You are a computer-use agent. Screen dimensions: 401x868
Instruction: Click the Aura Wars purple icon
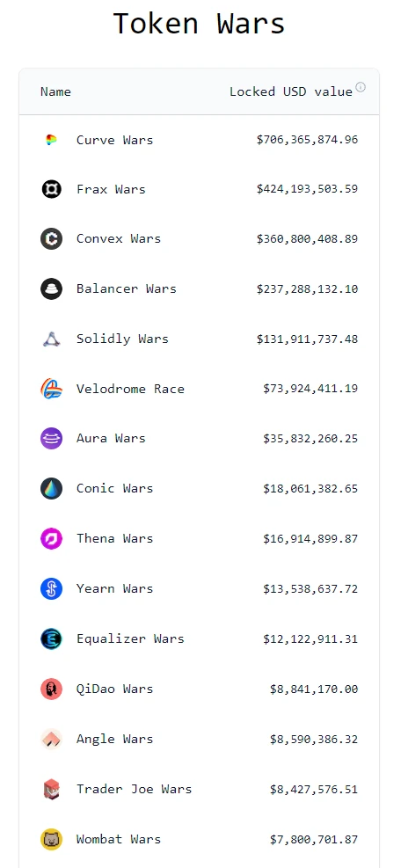pos(51,439)
